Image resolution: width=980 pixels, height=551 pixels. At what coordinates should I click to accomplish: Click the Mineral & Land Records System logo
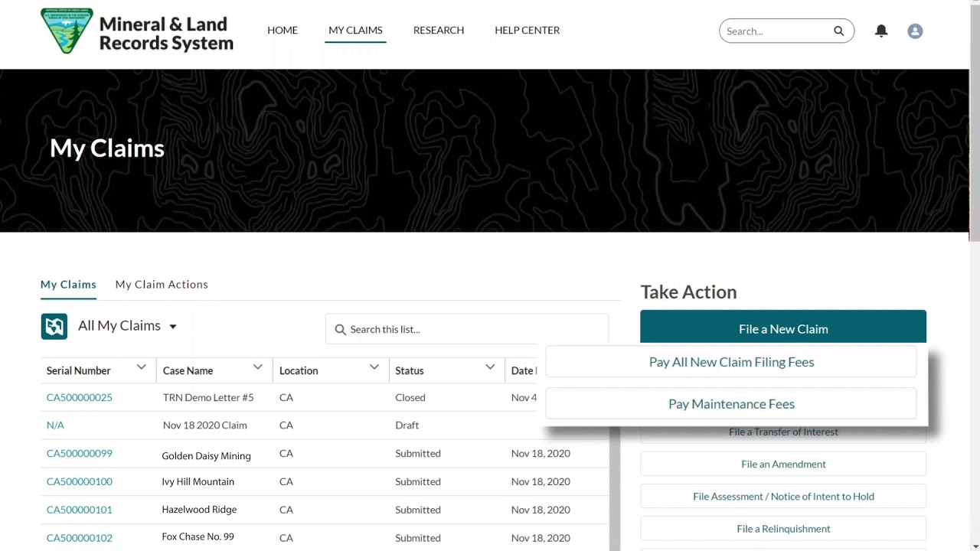137,31
